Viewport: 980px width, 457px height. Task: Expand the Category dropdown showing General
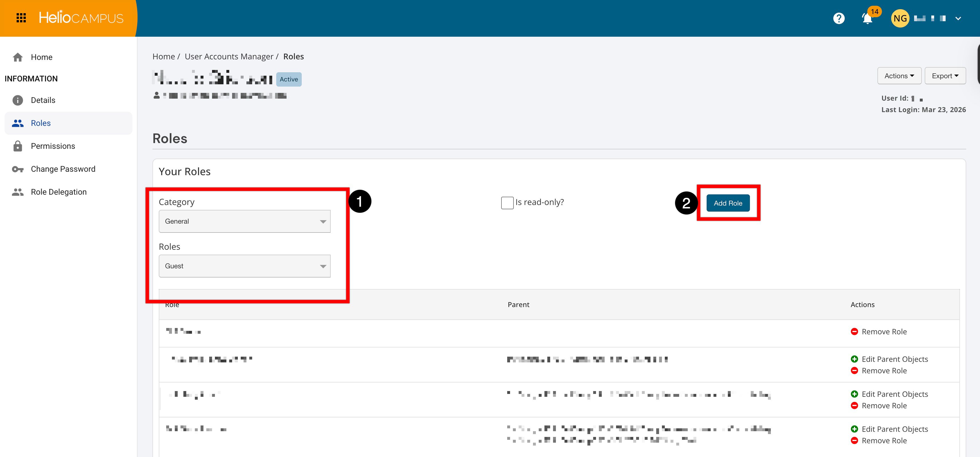(x=244, y=221)
